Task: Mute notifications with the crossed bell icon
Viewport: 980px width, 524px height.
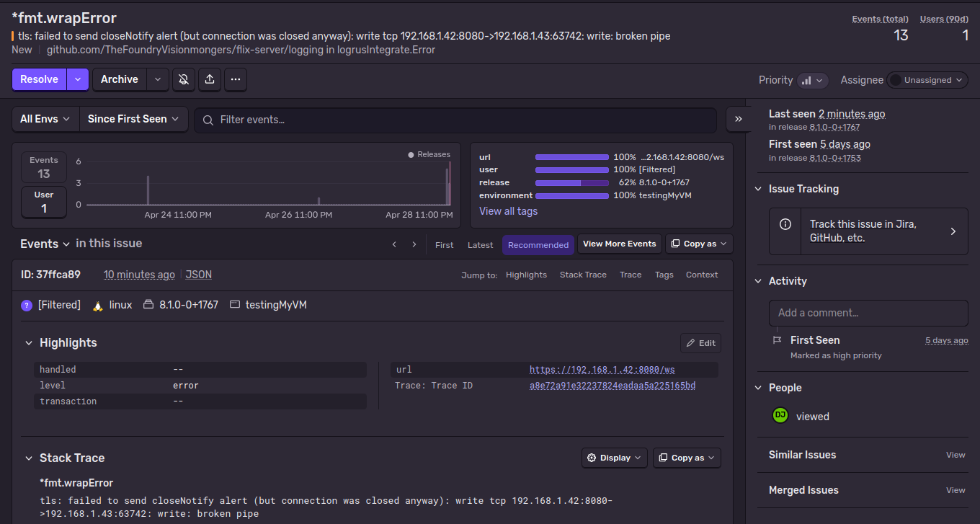Action: [184, 79]
